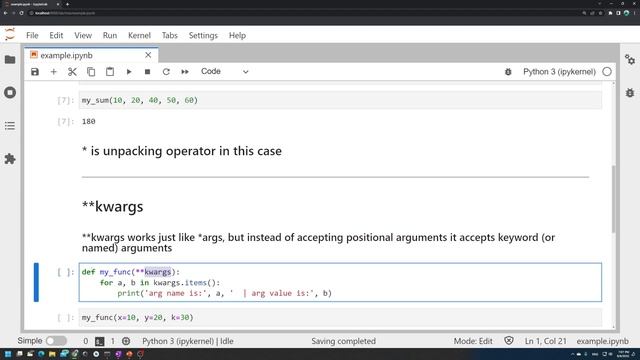Open the Settings menu
The image size is (640, 360).
(x=203, y=36)
